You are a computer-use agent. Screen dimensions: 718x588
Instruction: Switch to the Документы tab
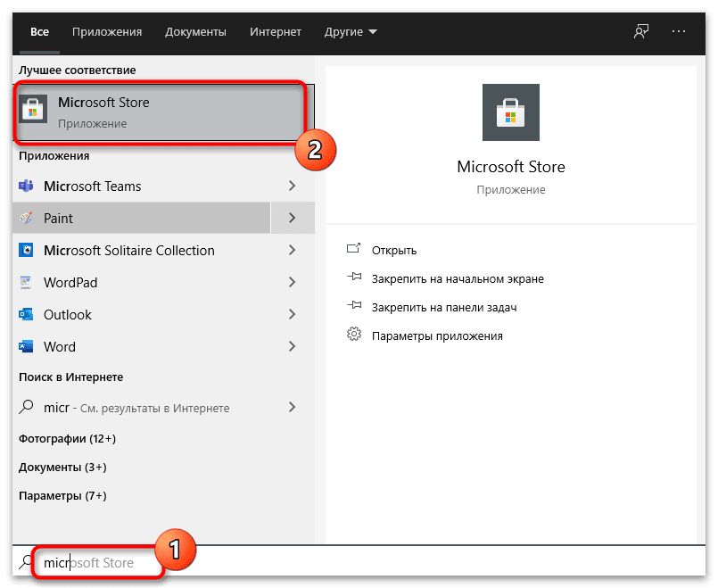(x=195, y=31)
